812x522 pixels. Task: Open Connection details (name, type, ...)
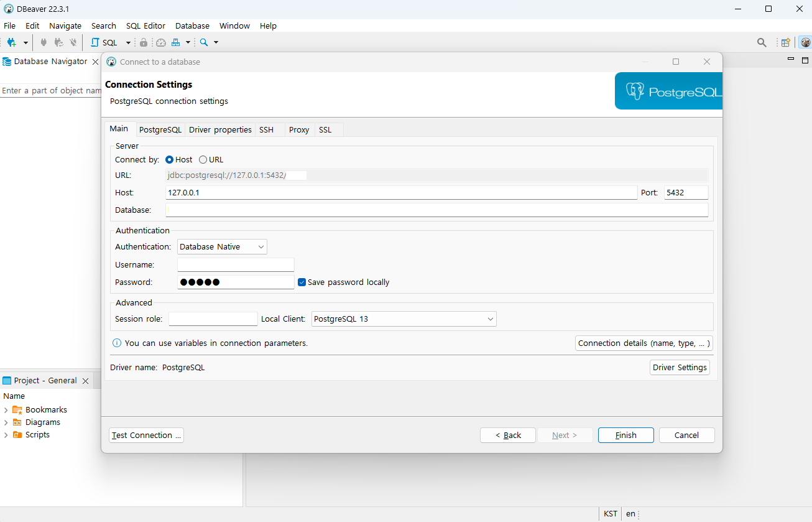tap(644, 343)
